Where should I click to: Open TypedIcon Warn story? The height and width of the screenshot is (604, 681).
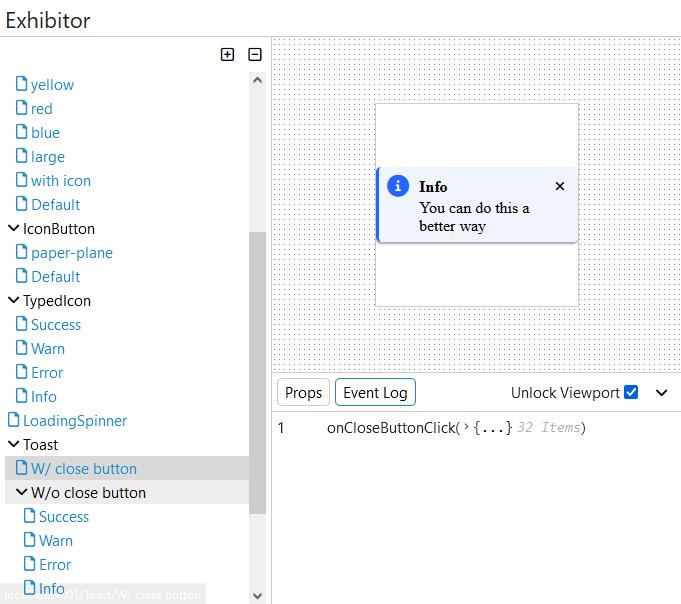click(48, 349)
